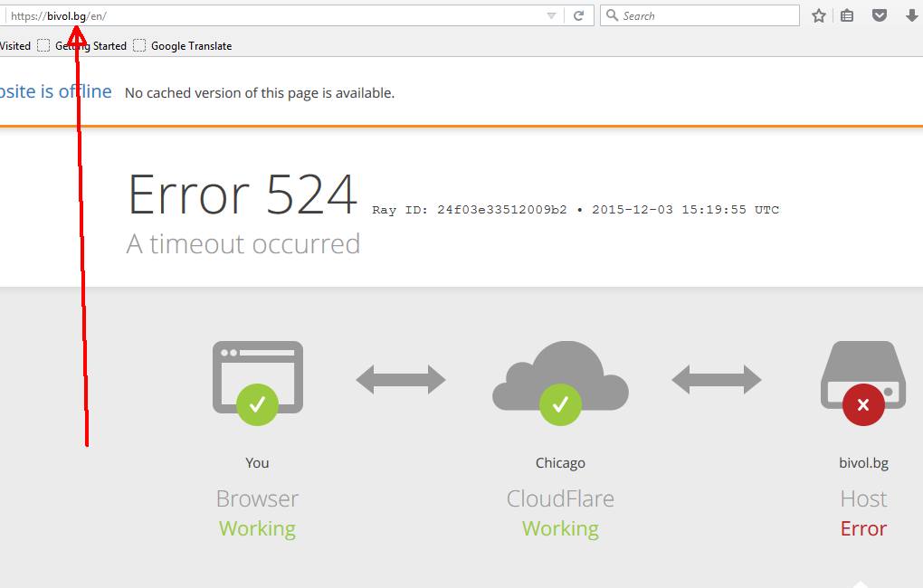Show bookmarks list icon
Viewport: 923px width, 588px height.
click(x=847, y=15)
